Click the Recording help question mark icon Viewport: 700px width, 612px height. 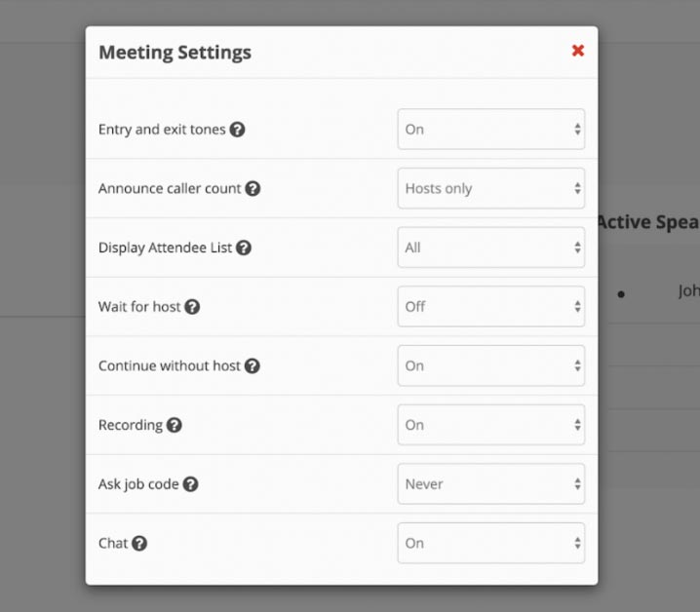[174, 425]
